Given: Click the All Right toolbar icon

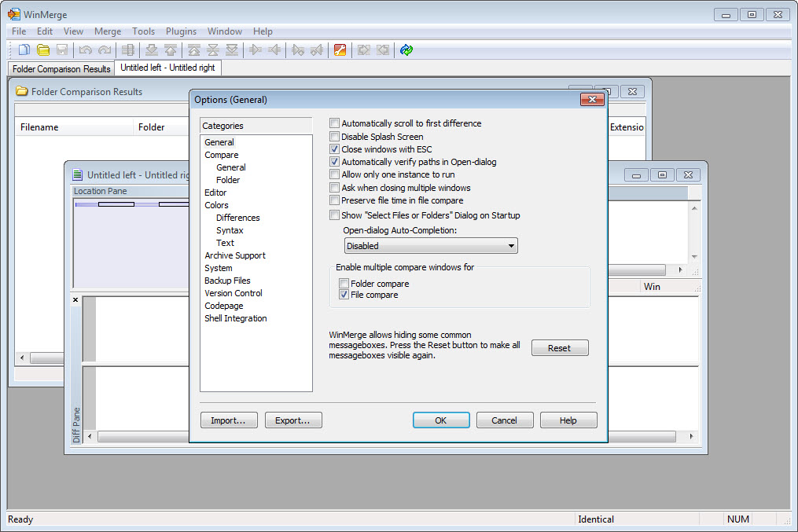Looking at the screenshot, I should (364, 50).
